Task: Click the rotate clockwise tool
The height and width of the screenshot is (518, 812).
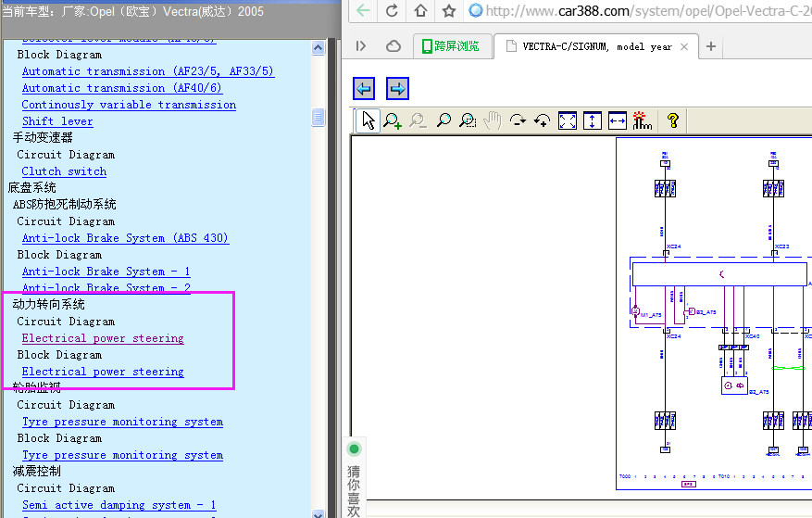Action: click(518, 121)
